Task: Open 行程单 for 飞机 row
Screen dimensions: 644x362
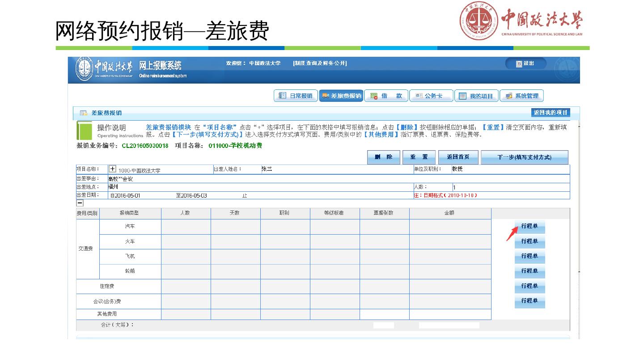Action: point(530,256)
